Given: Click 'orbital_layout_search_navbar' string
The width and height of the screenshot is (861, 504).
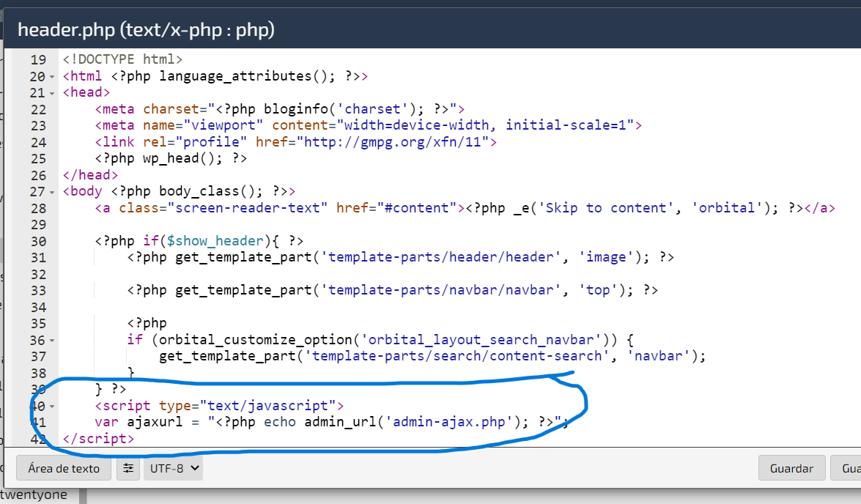Looking at the screenshot, I should pos(481,339).
